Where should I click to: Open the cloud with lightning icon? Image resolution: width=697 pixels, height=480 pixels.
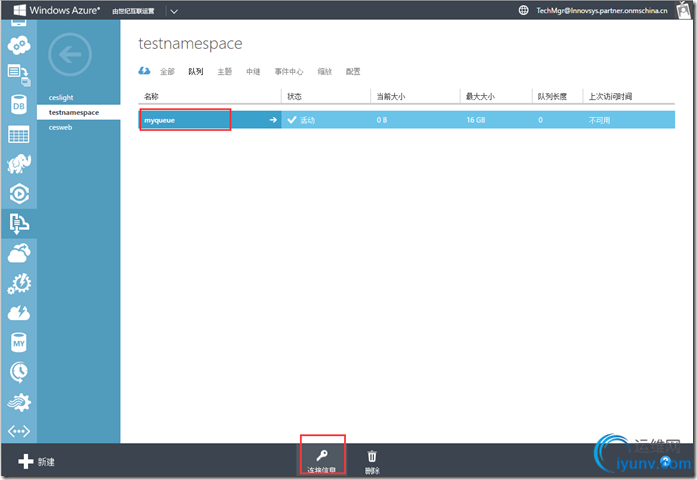[19, 313]
